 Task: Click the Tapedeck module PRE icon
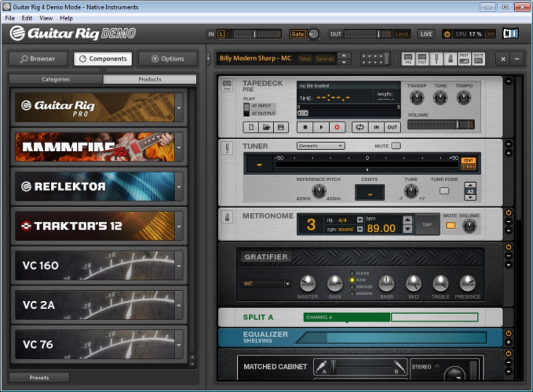(227, 85)
